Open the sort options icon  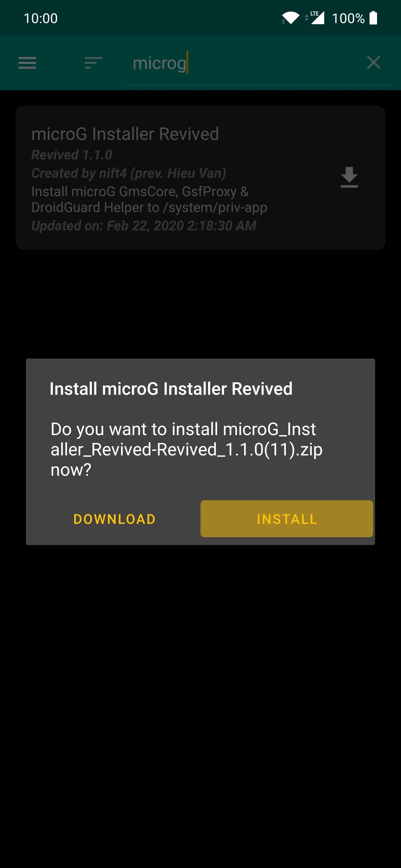(x=93, y=63)
